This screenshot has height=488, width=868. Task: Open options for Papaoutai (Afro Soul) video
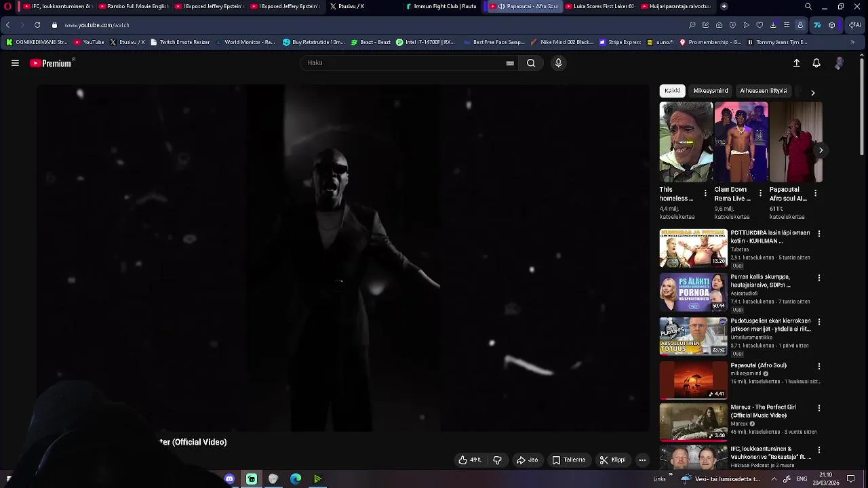(818, 366)
